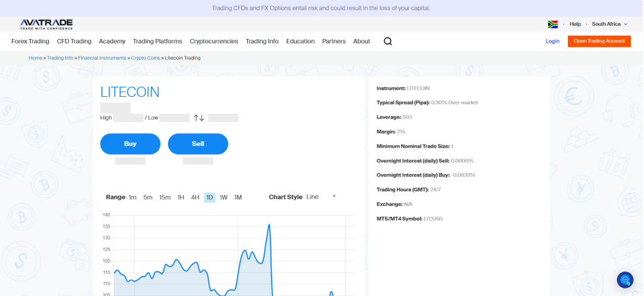Go to Crypto Coins breadcrumb link

(x=145, y=58)
